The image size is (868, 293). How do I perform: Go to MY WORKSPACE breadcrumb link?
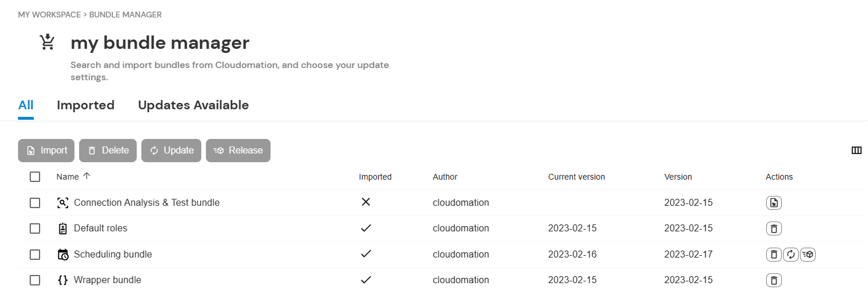tap(49, 15)
